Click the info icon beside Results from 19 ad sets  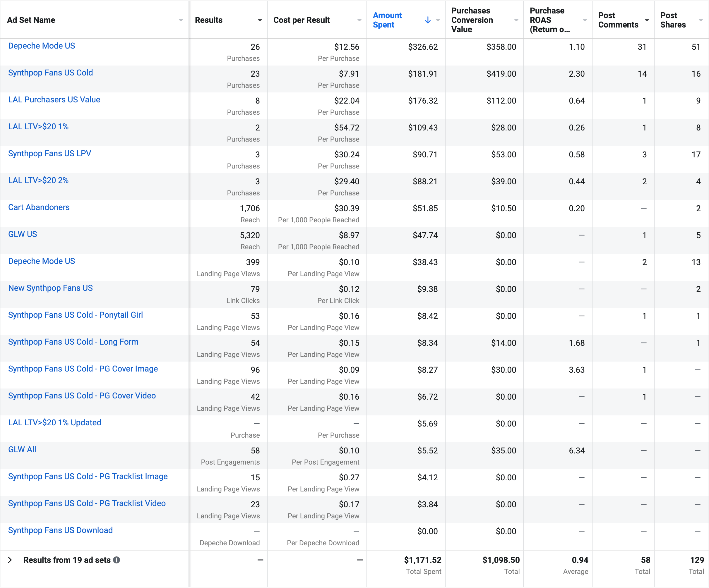click(117, 560)
